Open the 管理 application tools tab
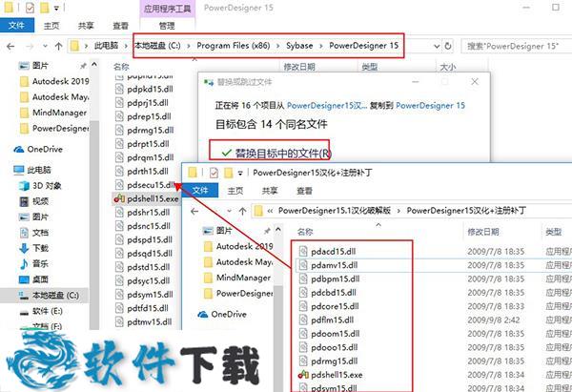 pyautogui.click(x=167, y=26)
